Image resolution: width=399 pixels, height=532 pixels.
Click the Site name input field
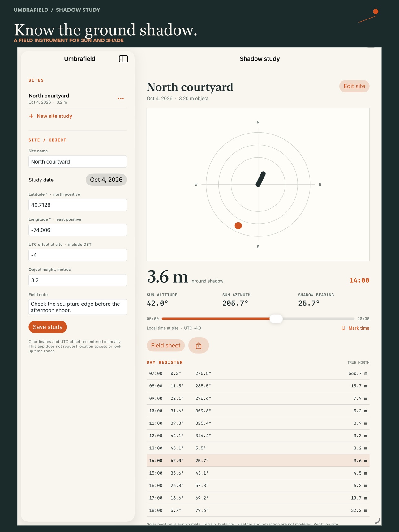point(78,162)
